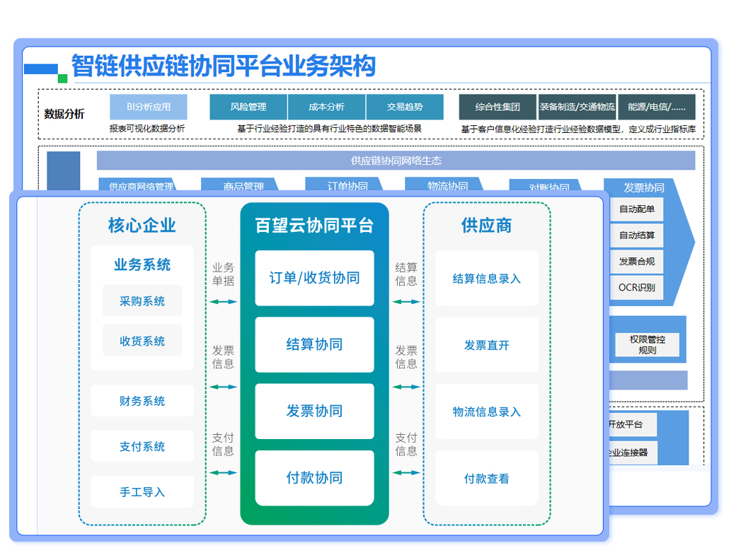
Task: Click 发票协同 box inside 百望云协同平台
Action: [x=315, y=412]
